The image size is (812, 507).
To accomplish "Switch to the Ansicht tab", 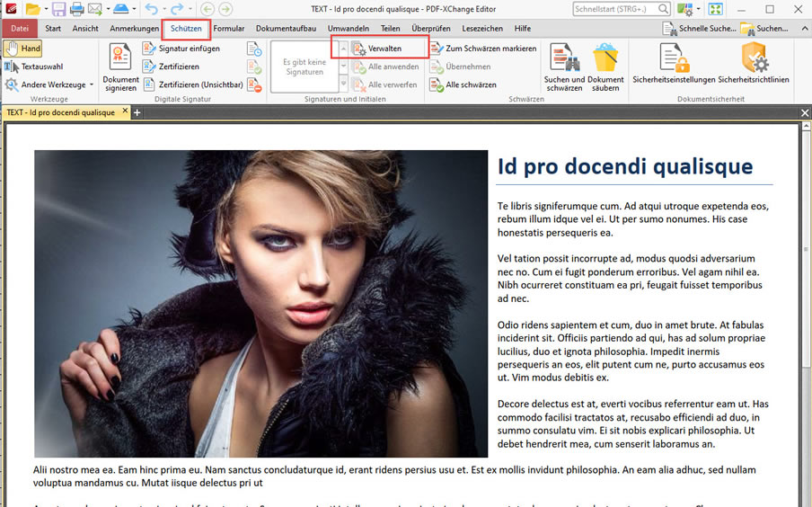I will pos(85,29).
